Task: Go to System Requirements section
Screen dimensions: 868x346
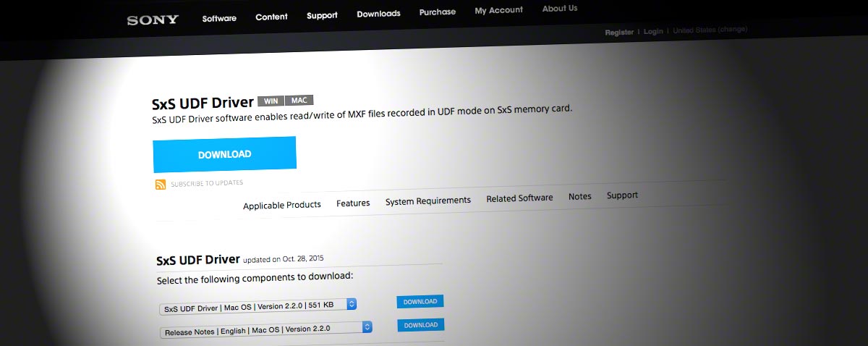Action: (428, 201)
